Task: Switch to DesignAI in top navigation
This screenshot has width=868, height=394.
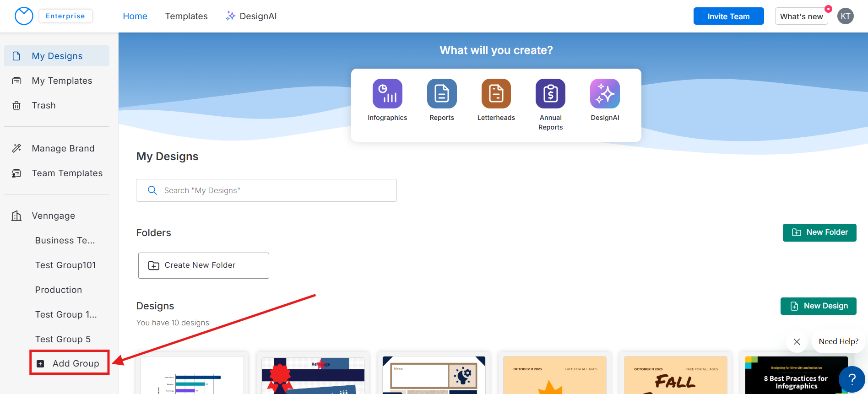Action: point(251,16)
